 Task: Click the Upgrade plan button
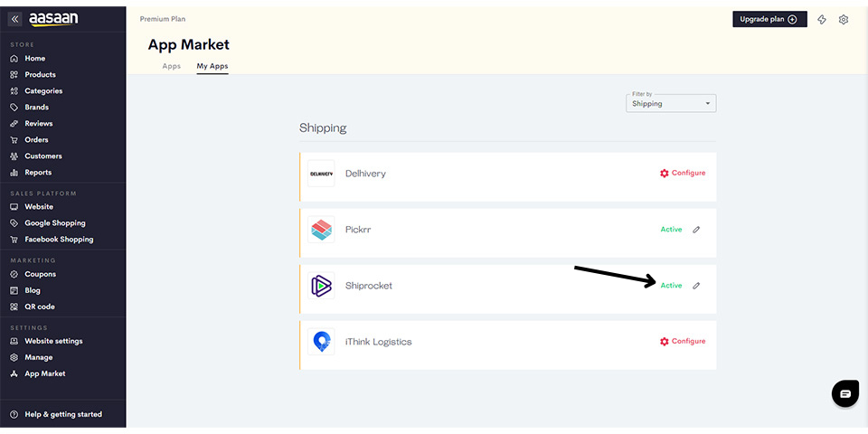coord(769,19)
